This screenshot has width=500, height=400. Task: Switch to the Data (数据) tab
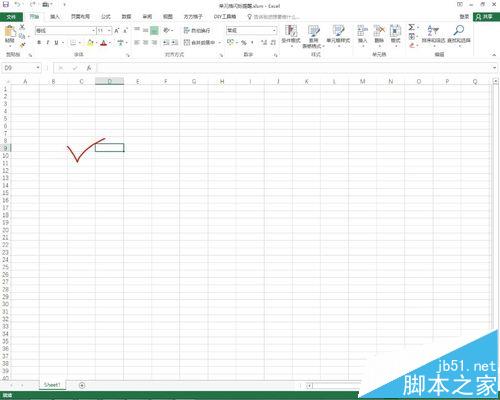pos(126,17)
